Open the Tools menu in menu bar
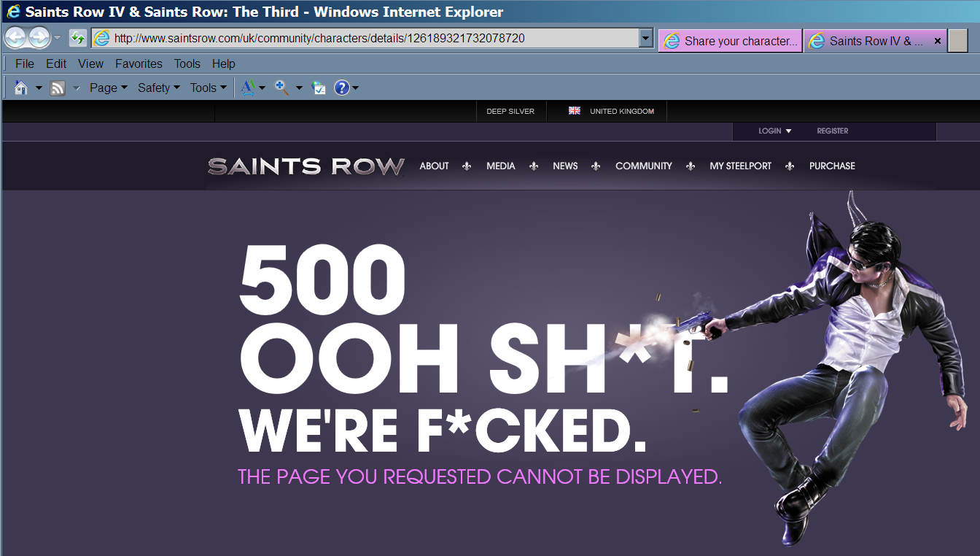Viewport: 980px width, 556px height. pos(187,63)
